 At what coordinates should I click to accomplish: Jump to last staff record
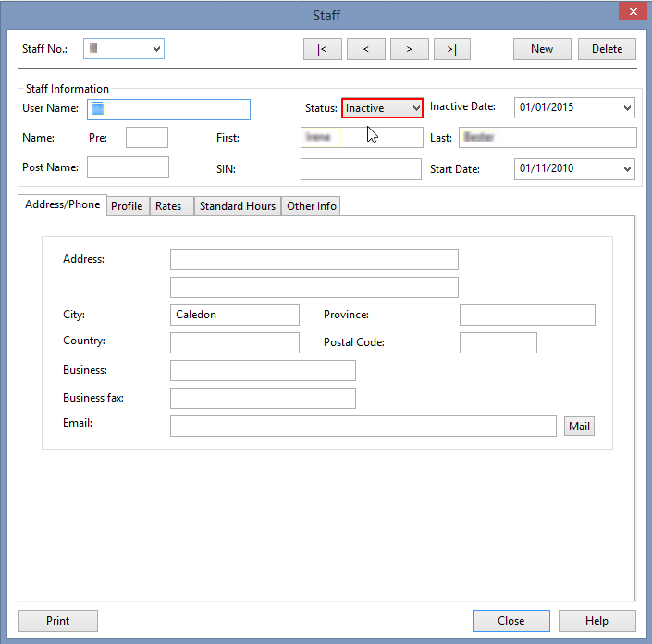tap(451, 49)
